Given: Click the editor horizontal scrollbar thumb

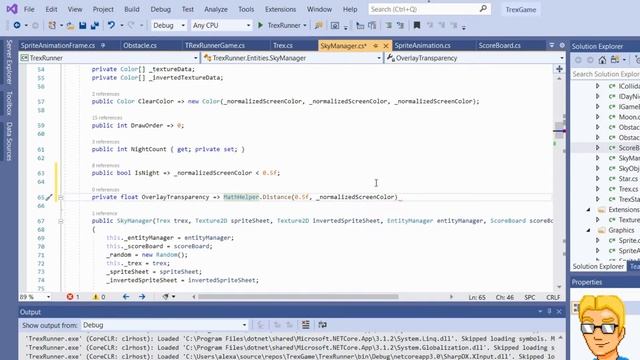Looking at the screenshot, I should pos(298,297).
